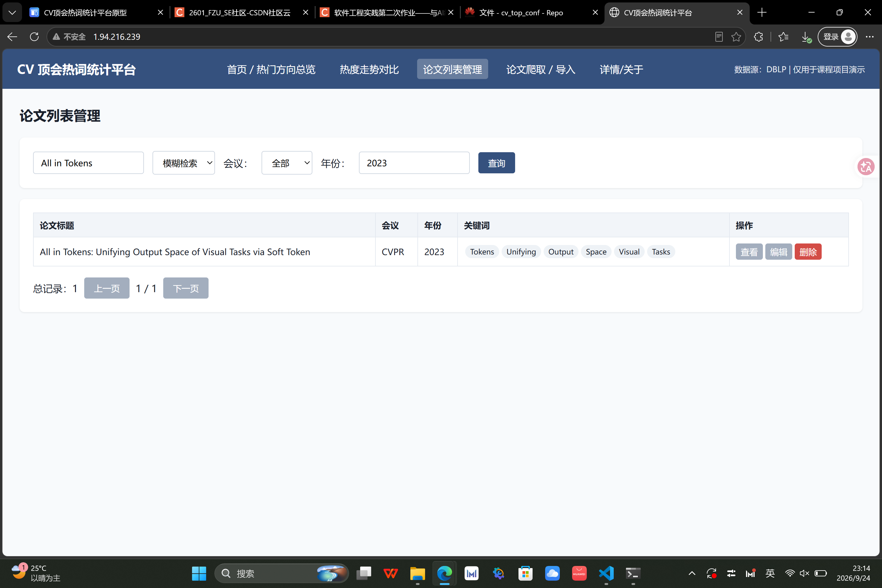The height and width of the screenshot is (588, 882).
Task: Open the favorites list icon
Action: point(783,37)
